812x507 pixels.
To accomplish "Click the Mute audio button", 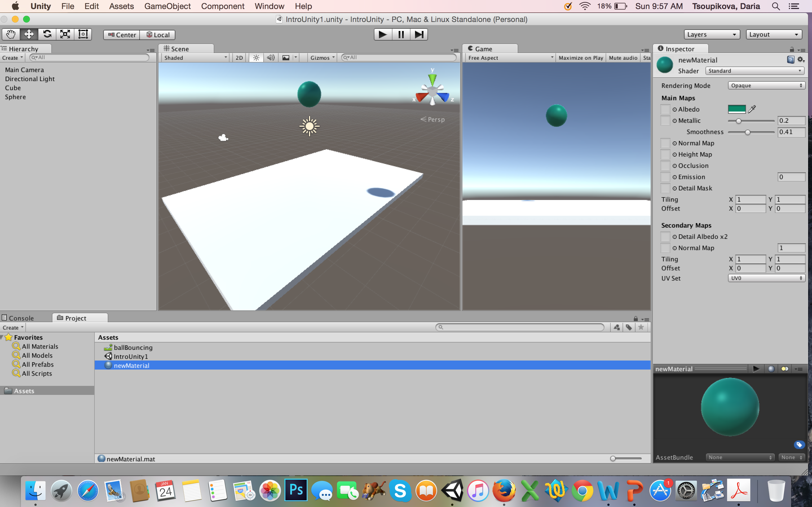I will (623, 58).
